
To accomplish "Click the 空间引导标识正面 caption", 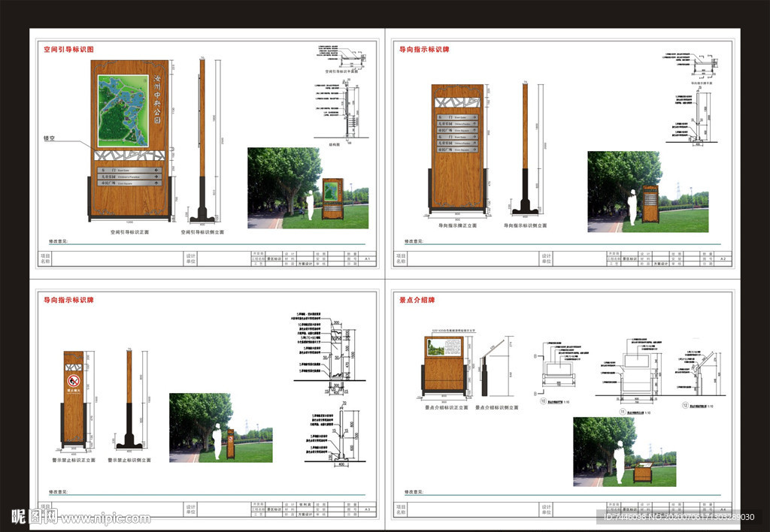I will click(x=129, y=232).
